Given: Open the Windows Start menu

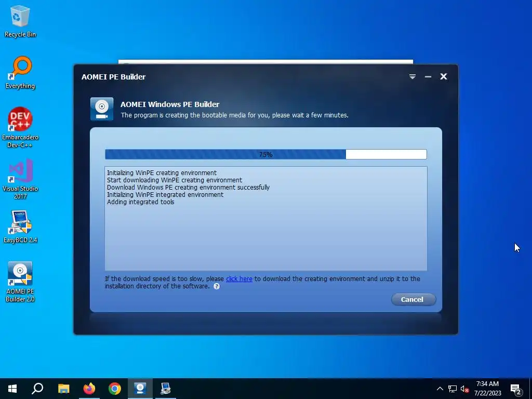Looking at the screenshot, I should tap(12, 389).
